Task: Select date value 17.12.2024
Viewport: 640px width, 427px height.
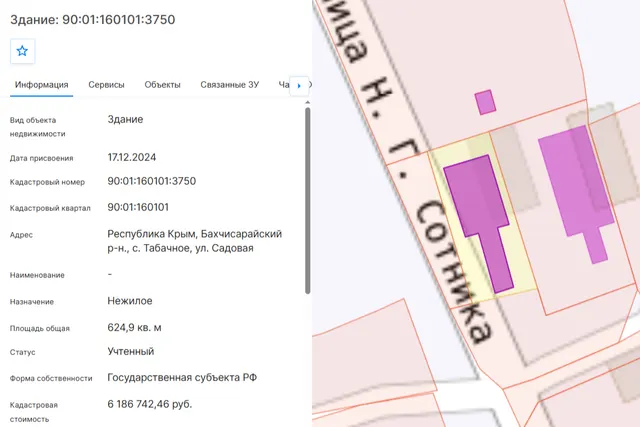Action: tap(132, 157)
